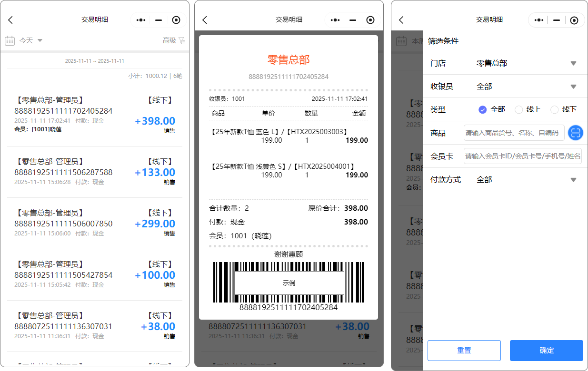
Task: Tap the barcode scan icon beside 商品 field
Action: (x=576, y=133)
